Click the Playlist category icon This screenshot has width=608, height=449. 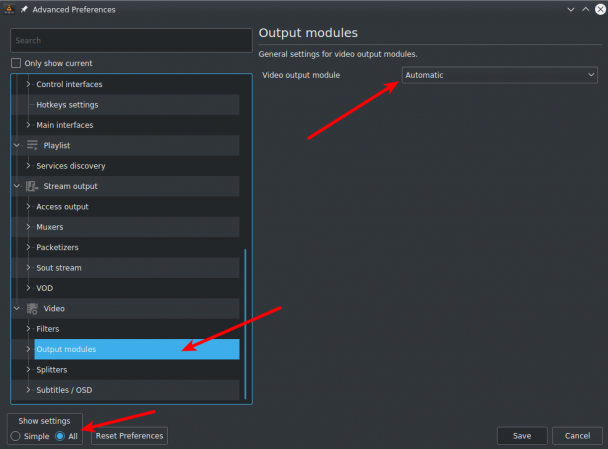pyautogui.click(x=32, y=145)
